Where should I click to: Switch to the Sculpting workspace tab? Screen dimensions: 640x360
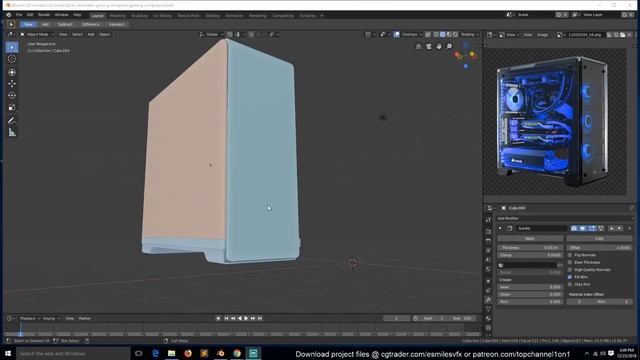click(139, 16)
